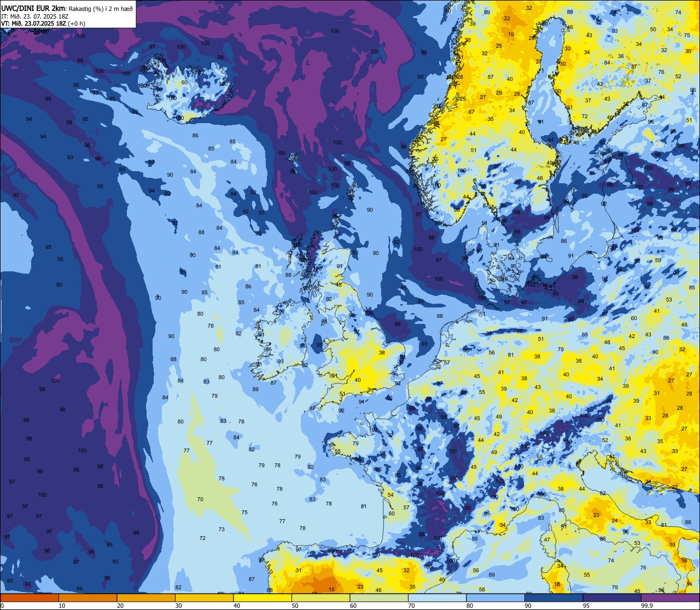Click the "VT: Mið. 23.07.2025 18Z (+0 h)" line
Viewport: 700px width, 610px height.
click(42, 24)
